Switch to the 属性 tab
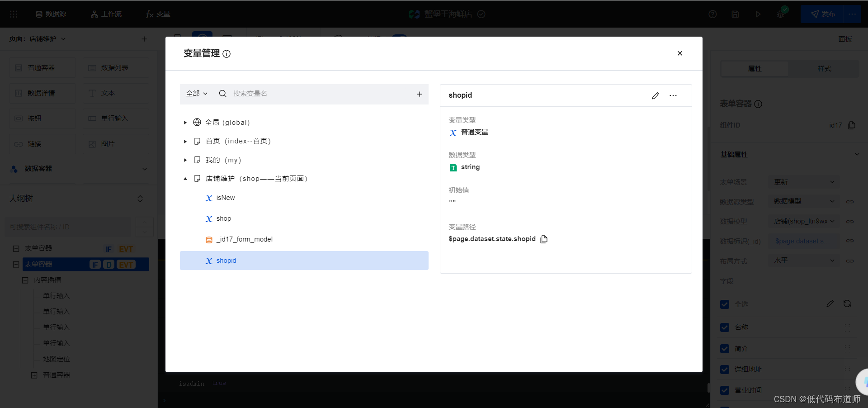 pyautogui.click(x=755, y=69)
